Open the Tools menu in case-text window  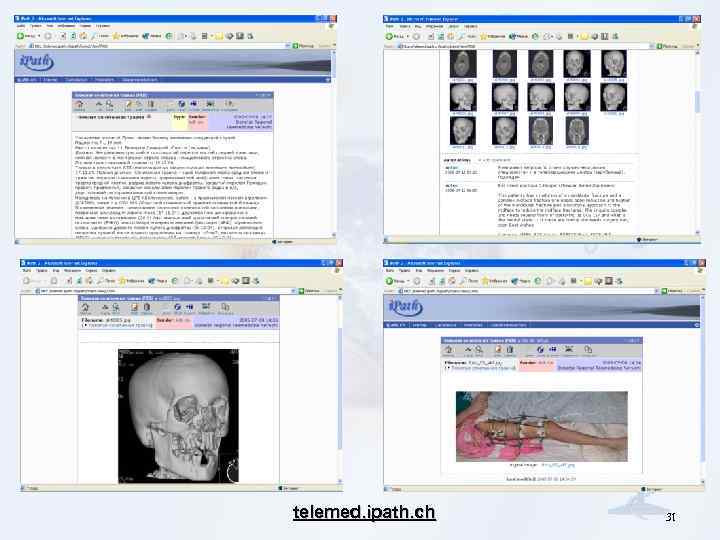85,26
